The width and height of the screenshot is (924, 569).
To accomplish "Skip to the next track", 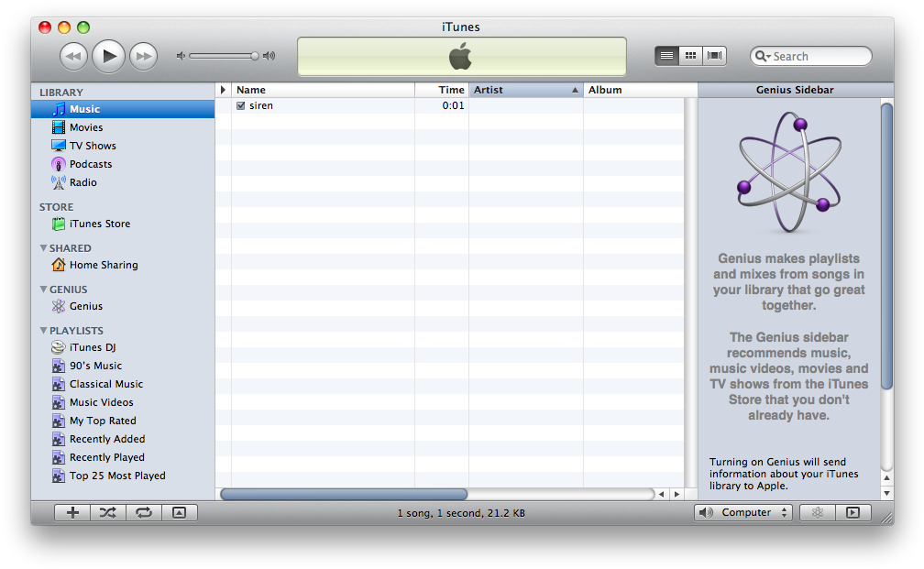I will (x=143, y=57).
